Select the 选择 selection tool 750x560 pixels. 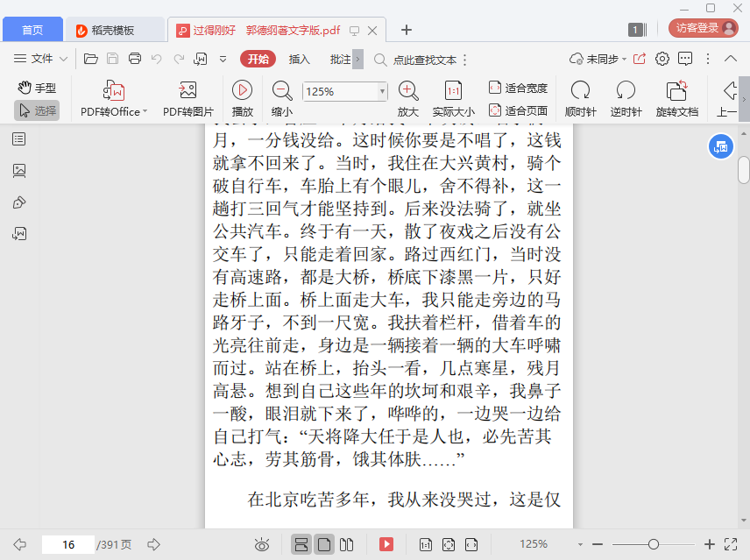[38, 110]
